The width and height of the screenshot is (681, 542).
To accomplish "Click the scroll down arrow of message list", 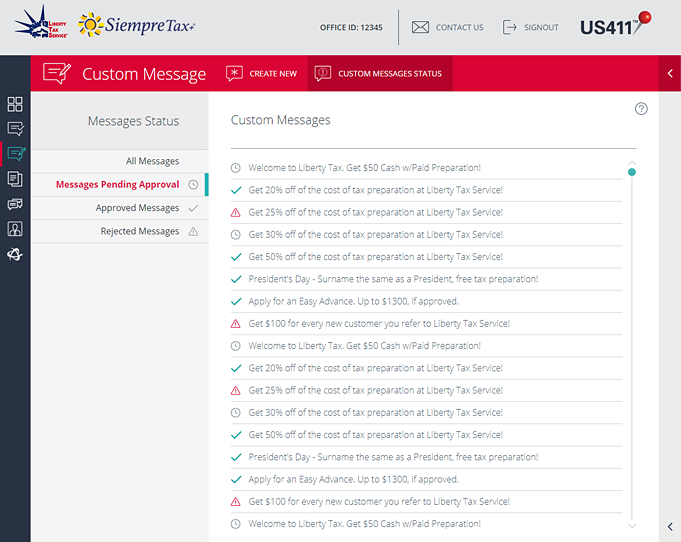I will 632,525.
